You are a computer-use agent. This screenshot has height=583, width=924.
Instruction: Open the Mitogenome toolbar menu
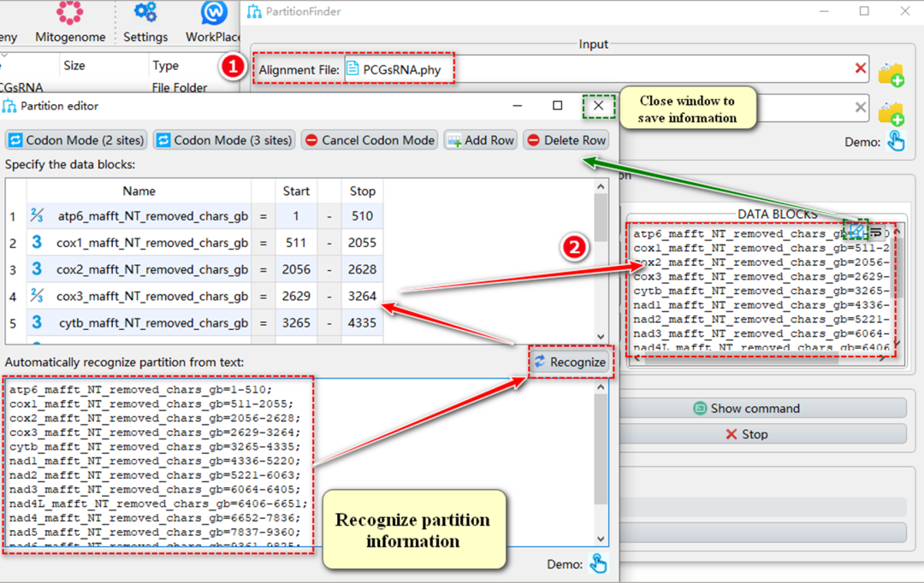pos(70,22)
